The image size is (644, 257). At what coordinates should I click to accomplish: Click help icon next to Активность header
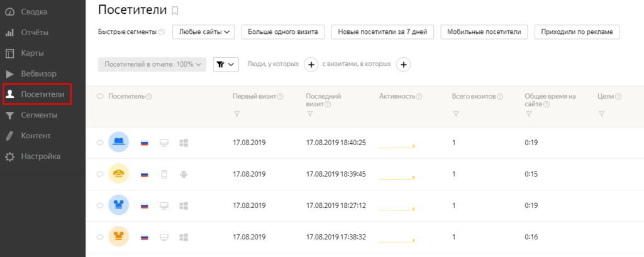(x=419, y=97)
